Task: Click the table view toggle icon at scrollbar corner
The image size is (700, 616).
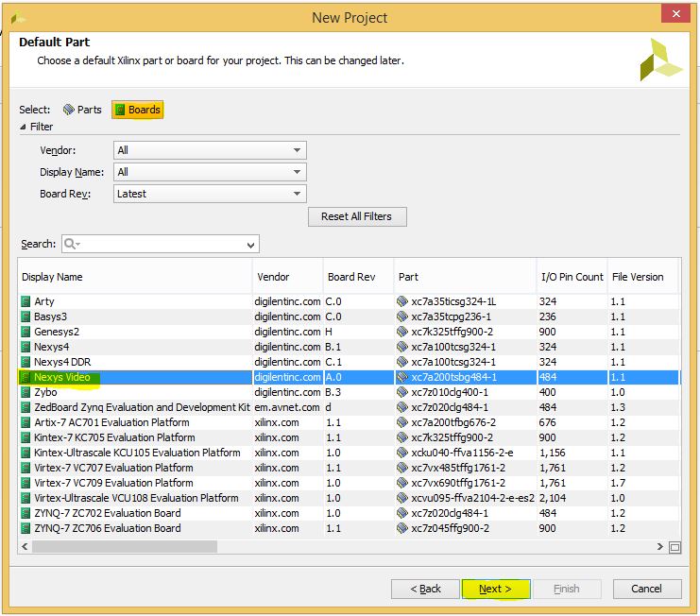Action: click(675, 547)
